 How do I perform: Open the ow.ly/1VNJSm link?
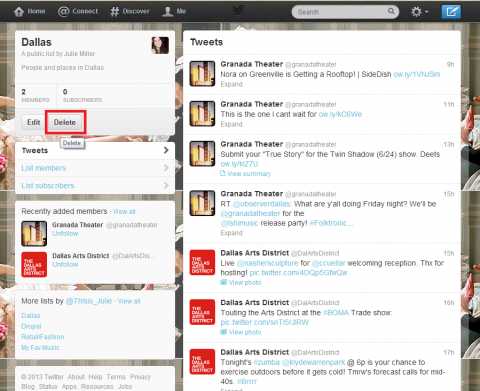417,74
